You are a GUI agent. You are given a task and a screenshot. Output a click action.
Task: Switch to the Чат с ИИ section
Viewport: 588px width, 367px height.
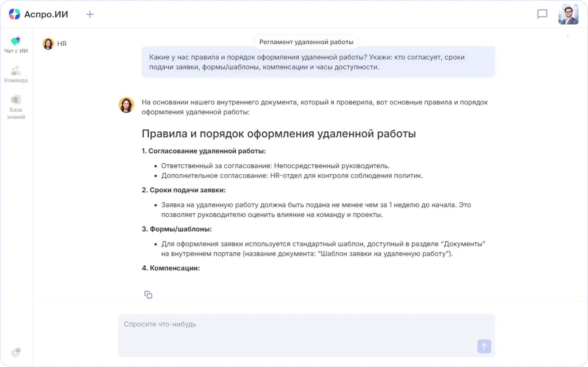coord(16,45)
